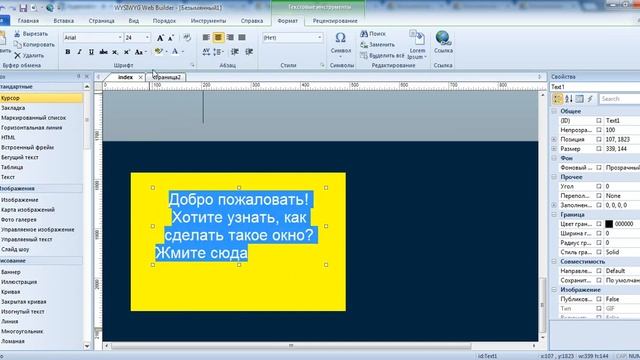Click the clear formatting icon in Шрифт group

[187, 38]
